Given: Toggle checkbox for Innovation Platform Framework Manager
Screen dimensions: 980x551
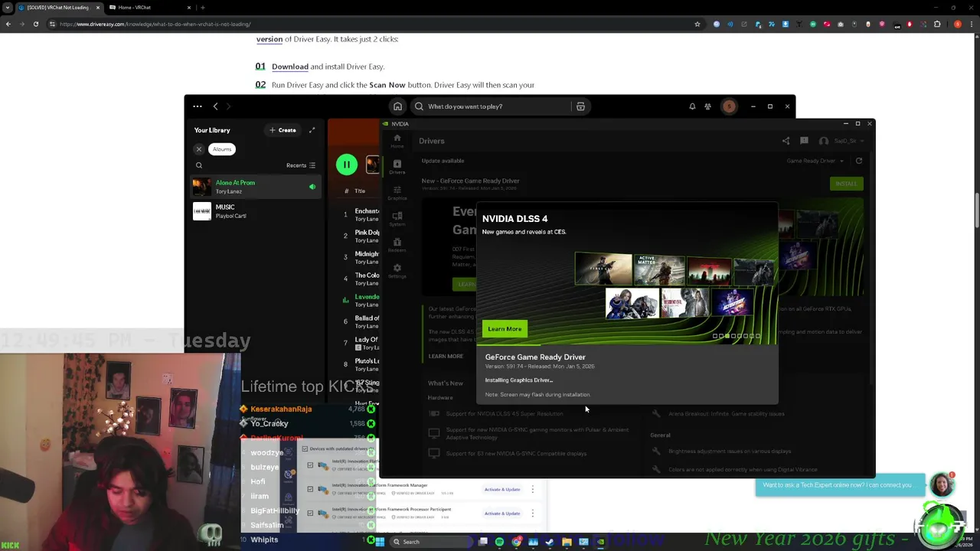Looking at the screenshot, I should click(310, 489).
